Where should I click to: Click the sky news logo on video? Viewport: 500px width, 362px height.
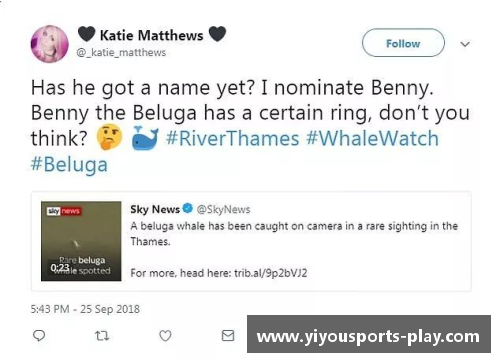click(64, 211)
